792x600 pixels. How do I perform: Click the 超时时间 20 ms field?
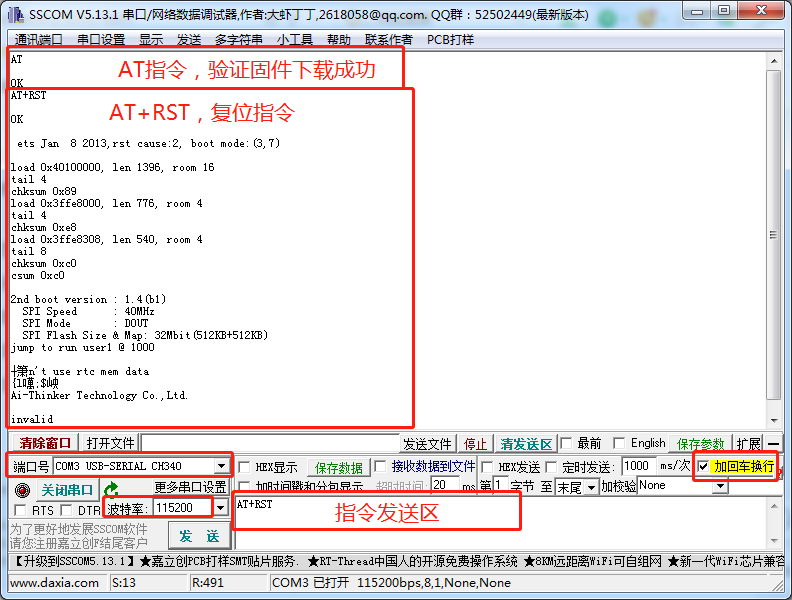tap(445, 485)
